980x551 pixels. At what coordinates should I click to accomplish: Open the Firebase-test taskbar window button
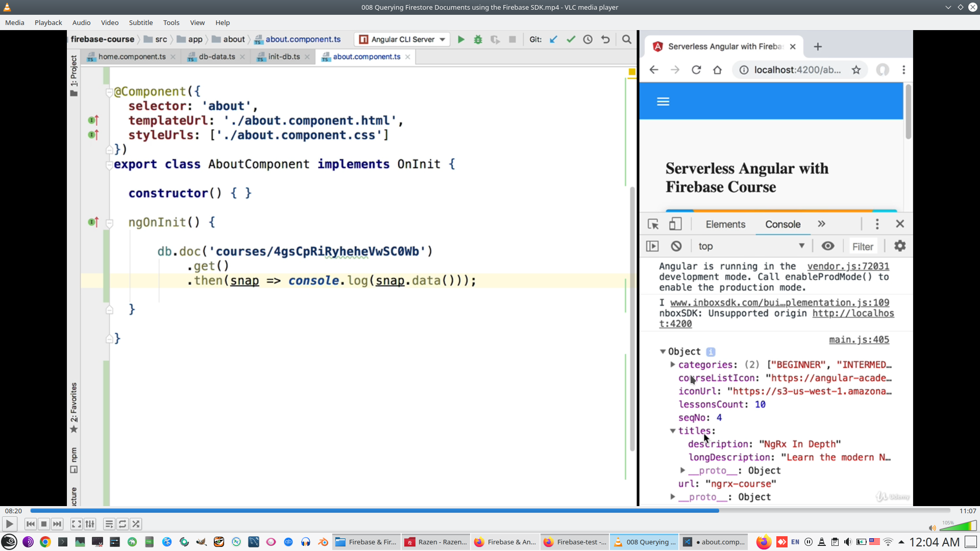(575, 542)
